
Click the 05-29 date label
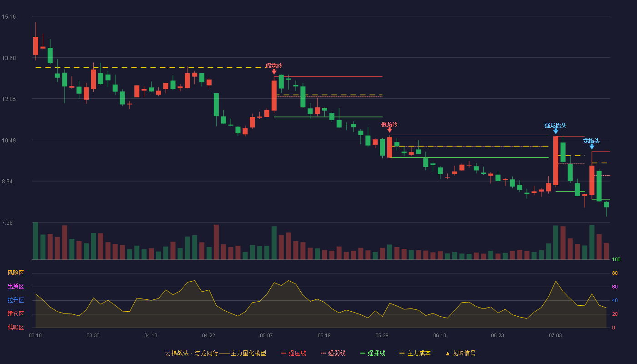(x=382, y=335)
